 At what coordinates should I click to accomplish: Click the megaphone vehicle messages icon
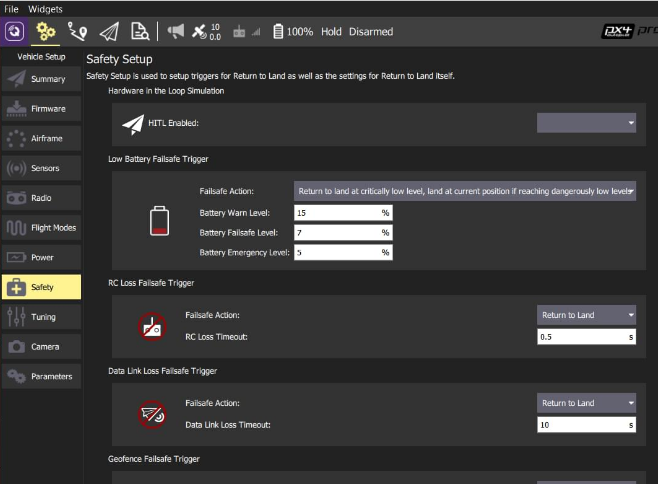click(x=176, y=31)
